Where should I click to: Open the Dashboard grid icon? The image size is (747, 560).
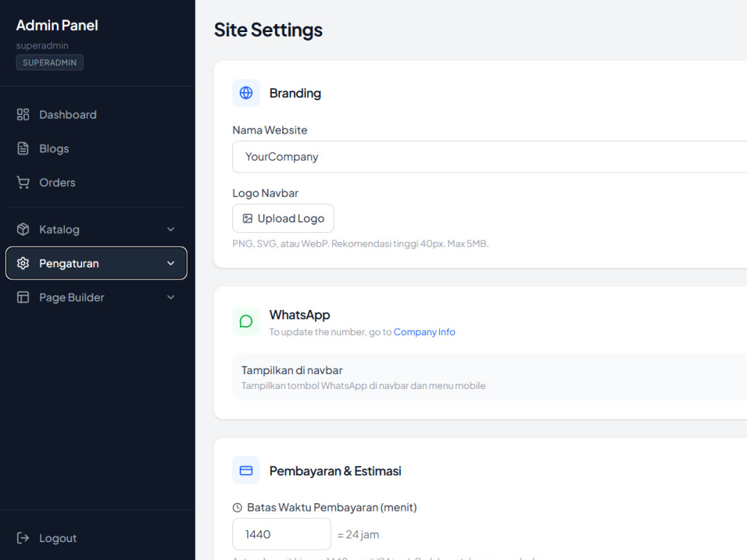coord(23,115)
